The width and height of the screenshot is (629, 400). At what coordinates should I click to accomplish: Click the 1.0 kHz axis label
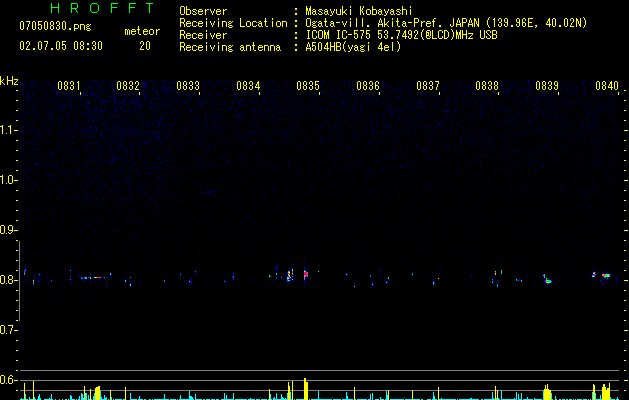coord(7,180)
